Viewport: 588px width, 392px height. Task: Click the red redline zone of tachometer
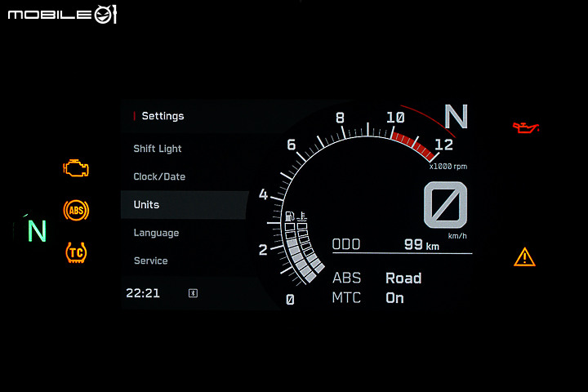(414, 146)
